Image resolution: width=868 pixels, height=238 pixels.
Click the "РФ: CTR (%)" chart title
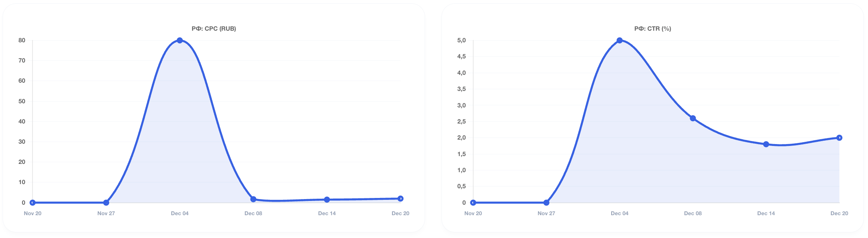tap(653, 29)
